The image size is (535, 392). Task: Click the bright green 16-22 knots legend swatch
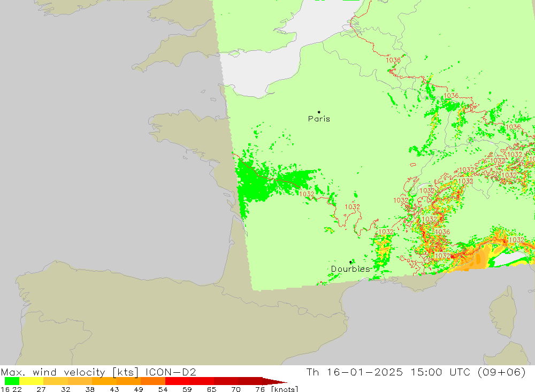(12, 381)
